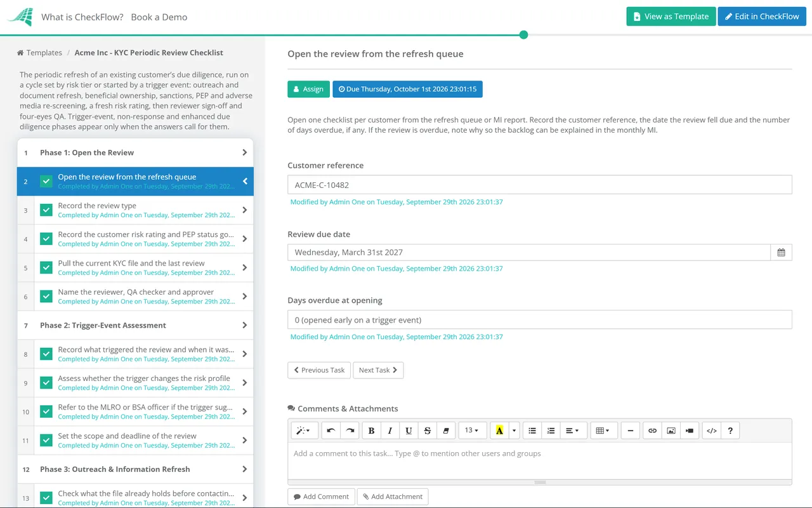
Task: Go to the Next Task
Action: coord(378,370)
